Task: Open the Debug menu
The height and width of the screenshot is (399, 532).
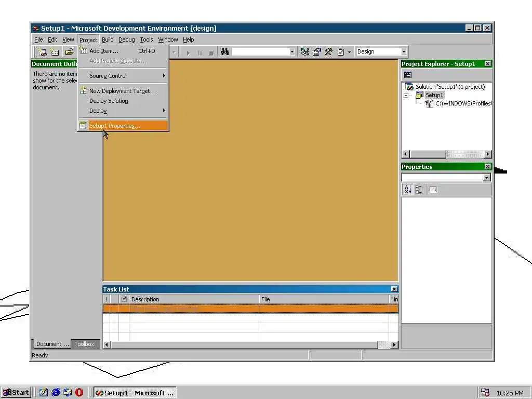Action: 127,39
